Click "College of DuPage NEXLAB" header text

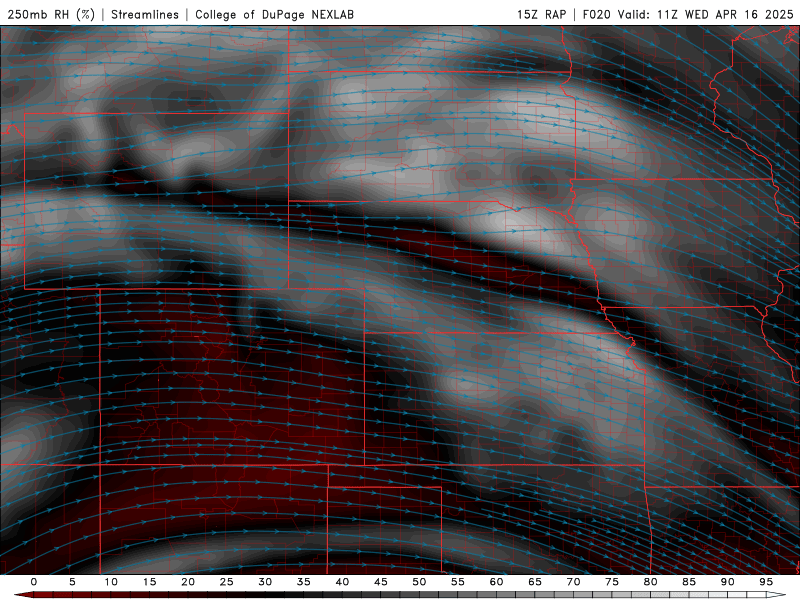[274, 14]
